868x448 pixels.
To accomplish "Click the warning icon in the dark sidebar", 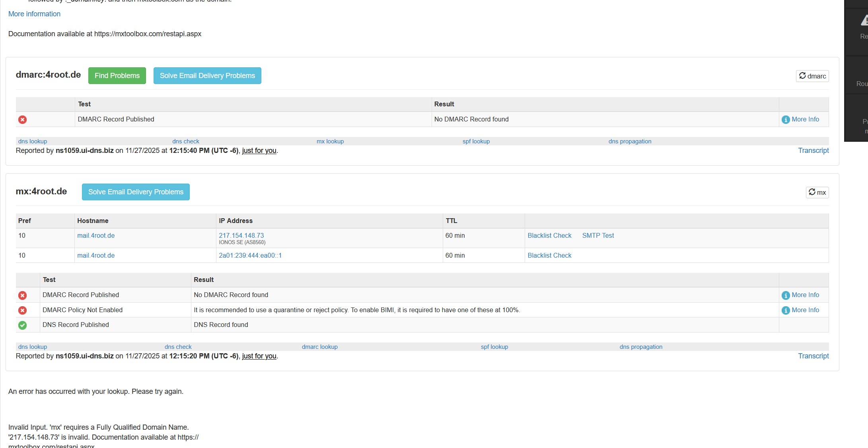I will [x=864, y=21].
